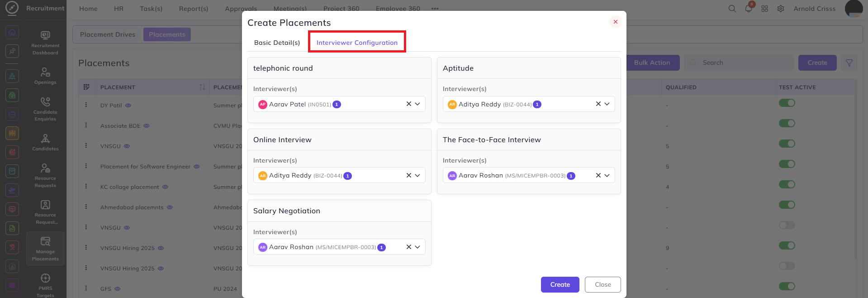This screenshot has height=298, width=868.
Task: Clear telephonic round interviewer selection
Action: (408, 104)
